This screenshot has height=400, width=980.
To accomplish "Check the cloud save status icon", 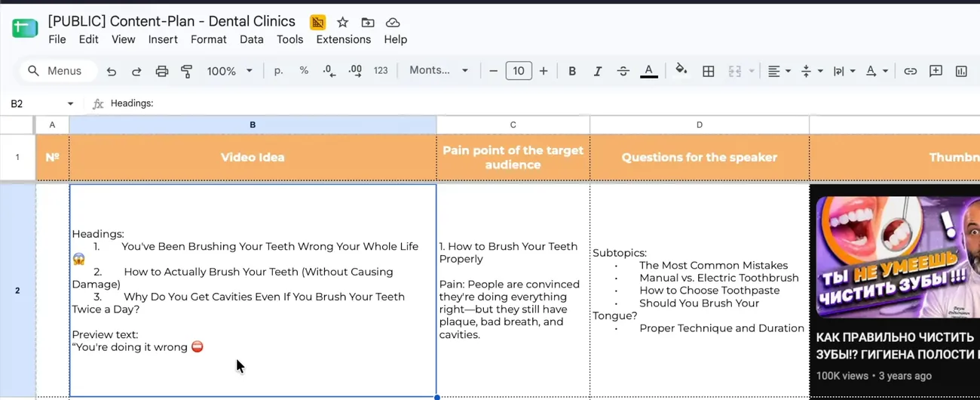I will click(393, 22).
